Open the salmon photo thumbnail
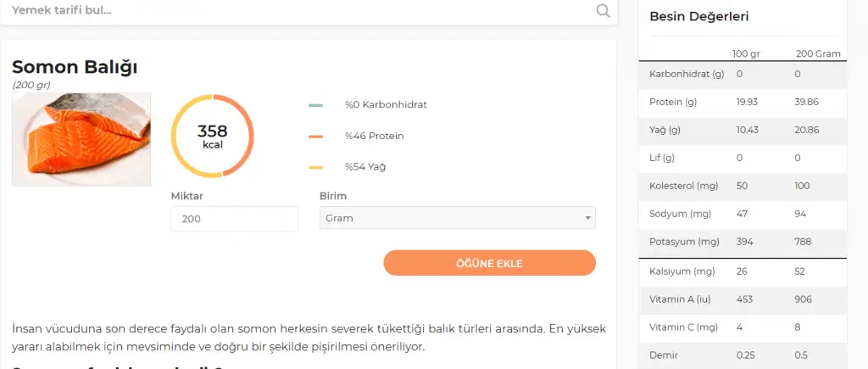Viewport: 868px width, 369px height. (x=81, y=138)
